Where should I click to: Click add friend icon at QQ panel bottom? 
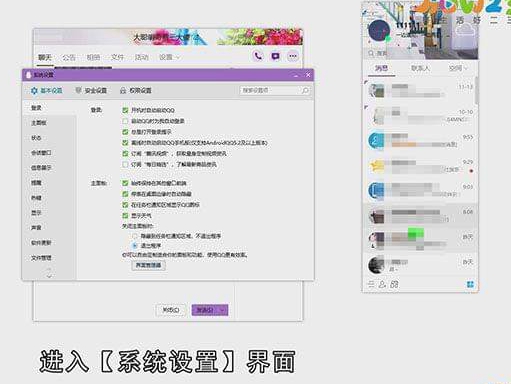coord(382,284)
